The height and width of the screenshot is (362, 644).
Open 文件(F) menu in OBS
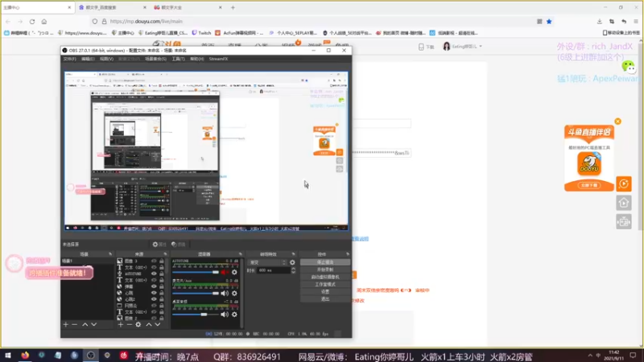(x=69, y=59)
